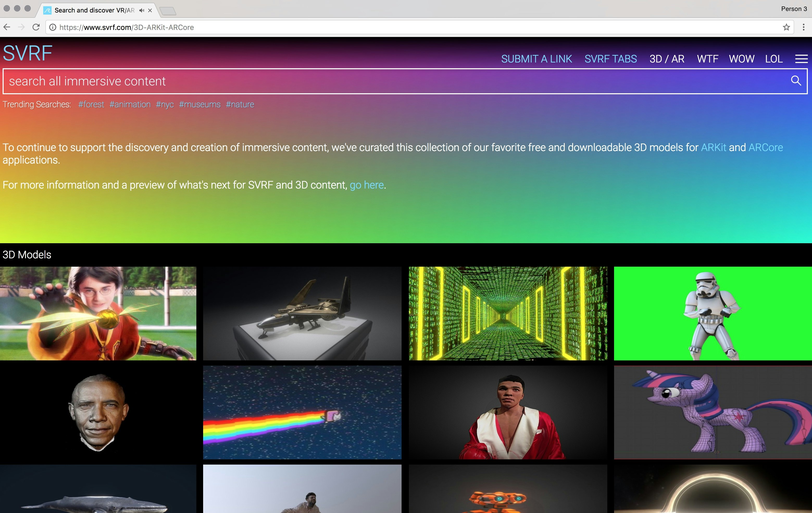Select the 3D / AR menu item
This screenshot has height=513, width=812.
click(x=667, y=59)
